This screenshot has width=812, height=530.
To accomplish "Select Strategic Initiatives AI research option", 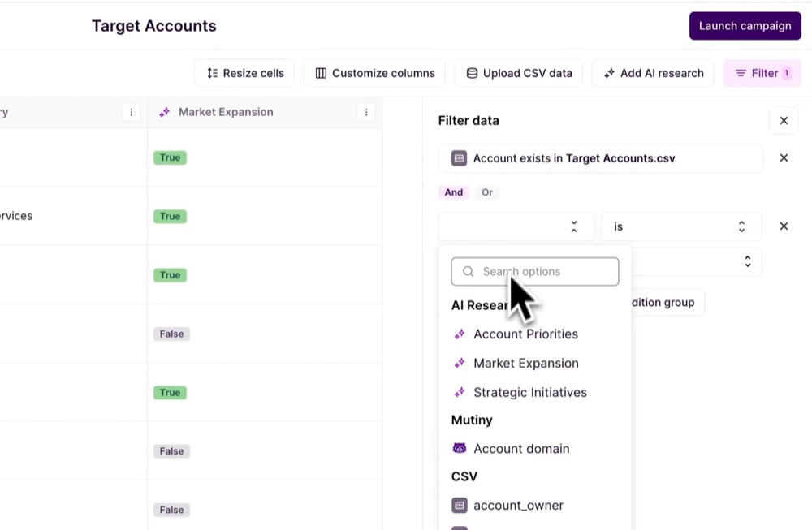I will (x=529, y=393).
